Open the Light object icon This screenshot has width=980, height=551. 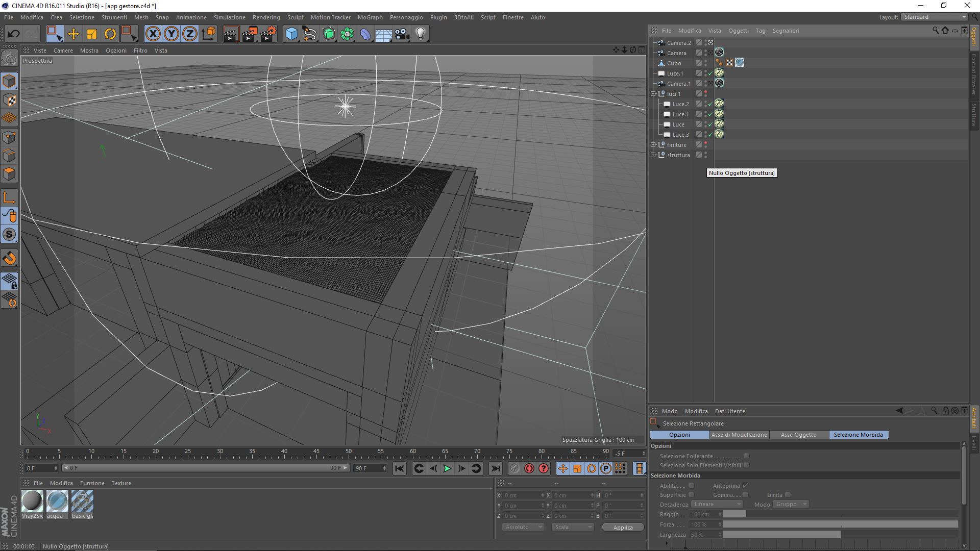(x=420, y=34)
